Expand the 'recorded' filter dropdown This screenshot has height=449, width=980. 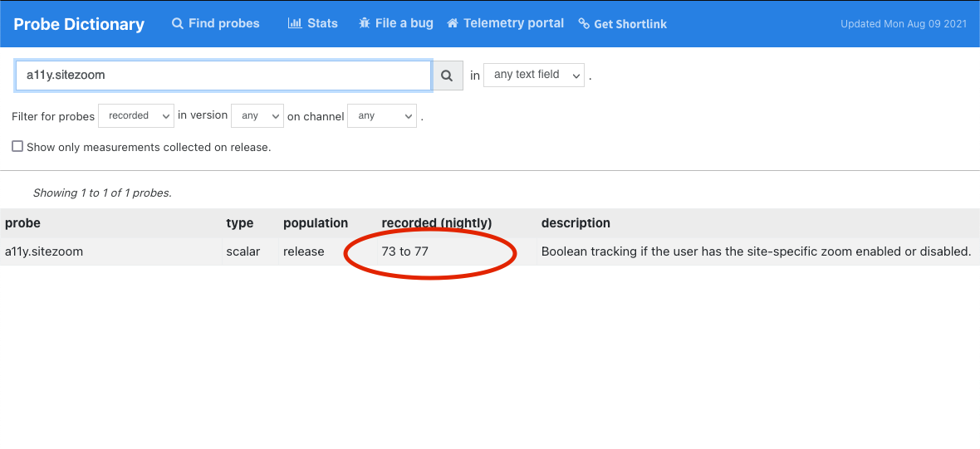(x=135, y=116)
